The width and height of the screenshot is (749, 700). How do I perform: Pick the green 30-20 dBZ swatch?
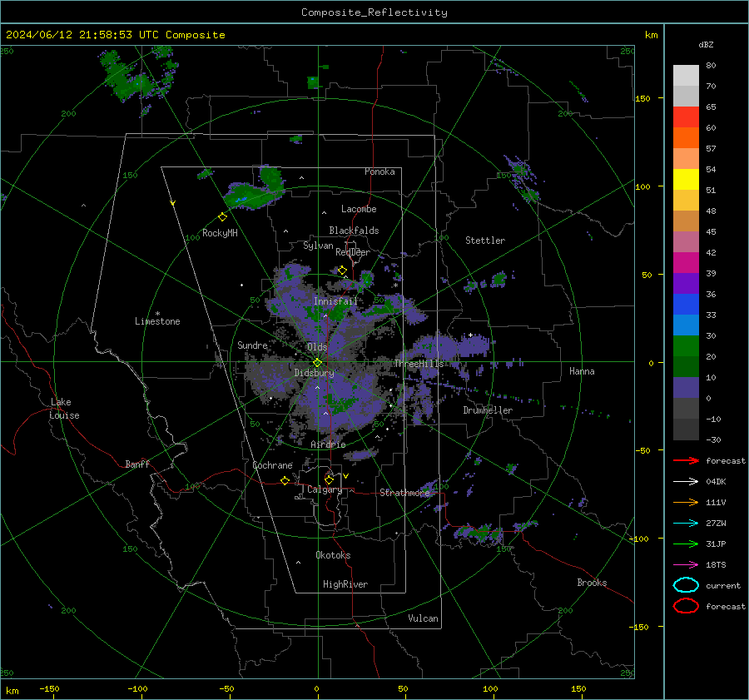coord(686,345)
